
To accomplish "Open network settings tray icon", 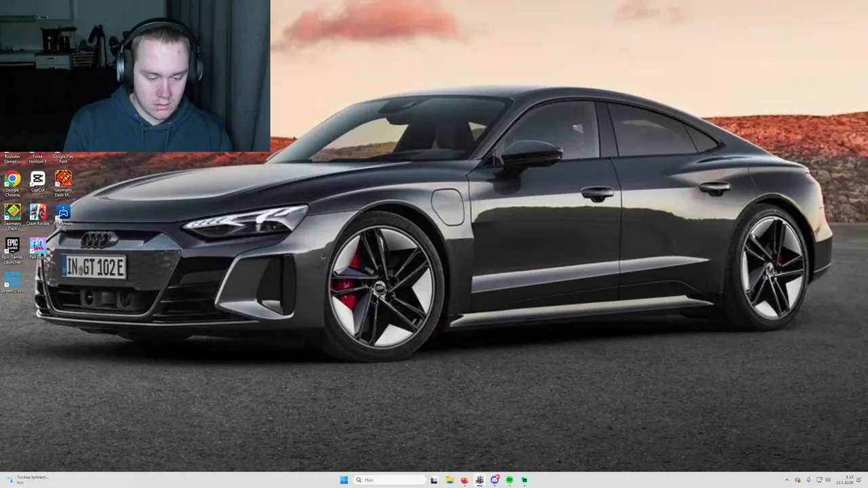I will coord(819,480).
